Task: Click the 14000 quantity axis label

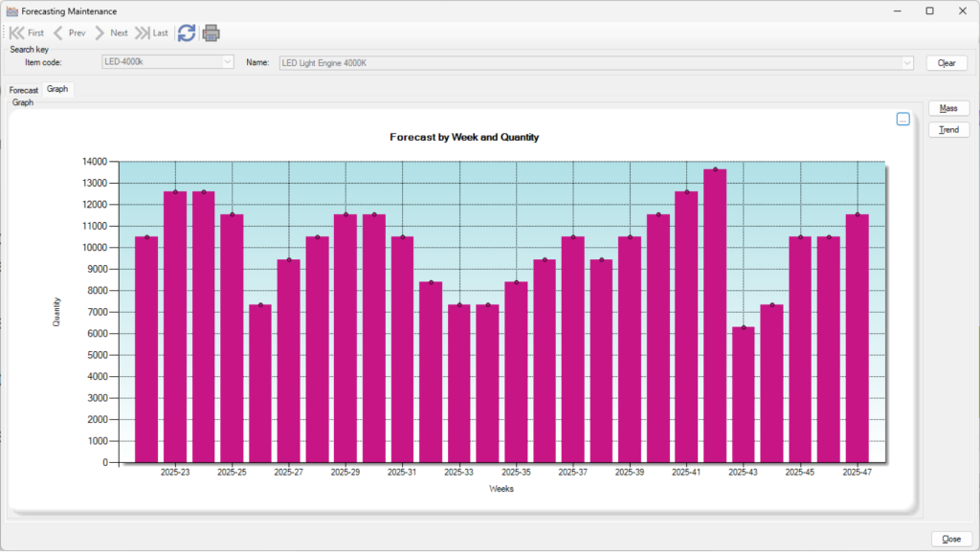Action: [x=95, y=162]
